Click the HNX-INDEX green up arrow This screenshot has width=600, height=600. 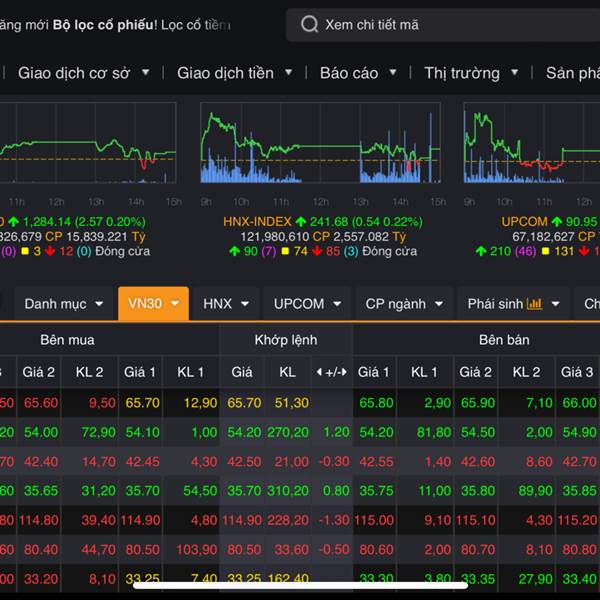302,221
